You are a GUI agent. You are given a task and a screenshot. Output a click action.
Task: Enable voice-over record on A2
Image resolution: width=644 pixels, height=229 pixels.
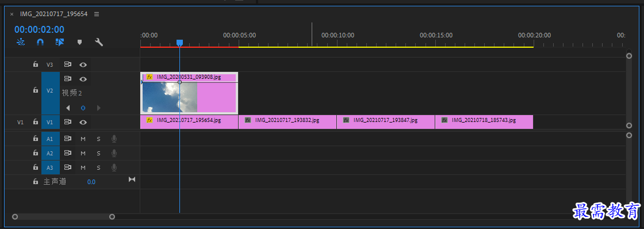[114, 154]
